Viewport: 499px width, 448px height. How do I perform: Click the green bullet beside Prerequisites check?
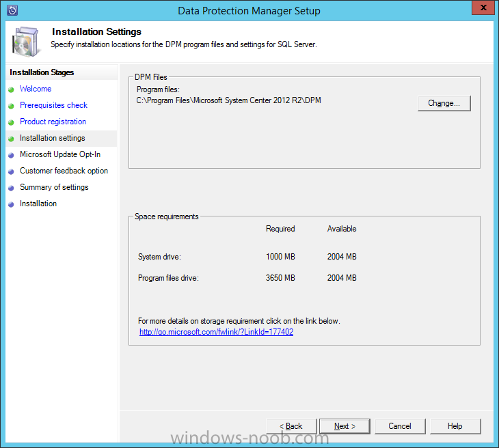pos(11,106)
